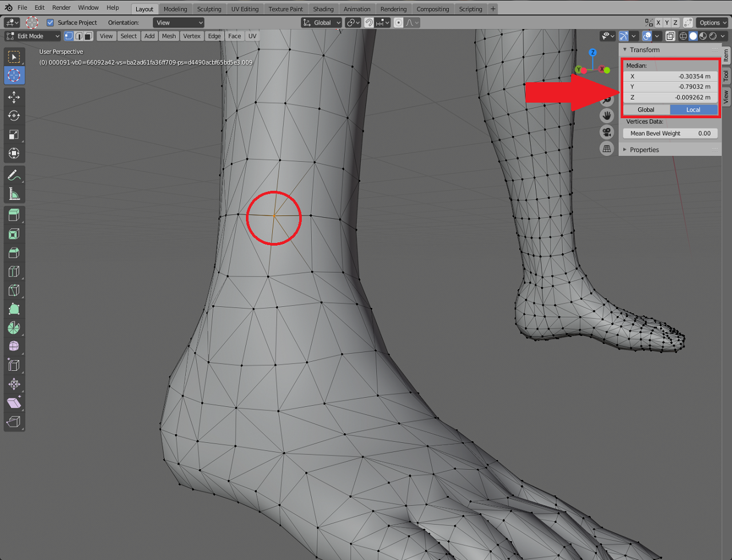
Task: Switch to the UV Editing workspace tab
Action: coord(245,9)
